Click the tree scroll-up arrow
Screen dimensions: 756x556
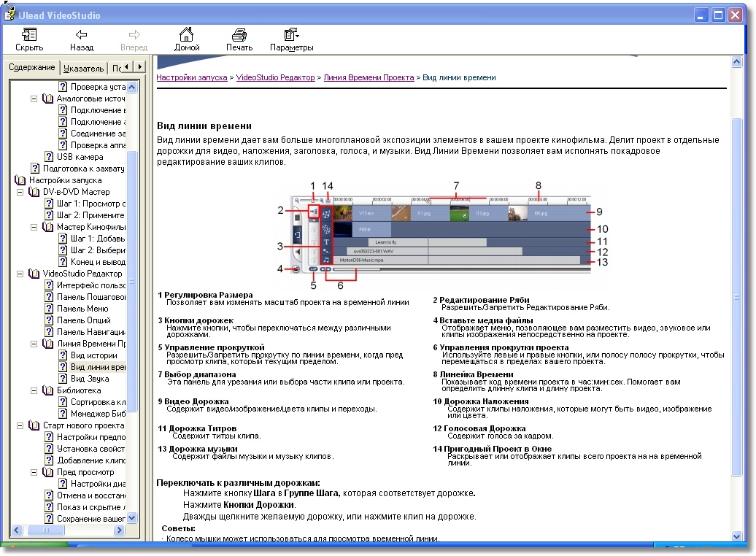(x=131, y=88)
